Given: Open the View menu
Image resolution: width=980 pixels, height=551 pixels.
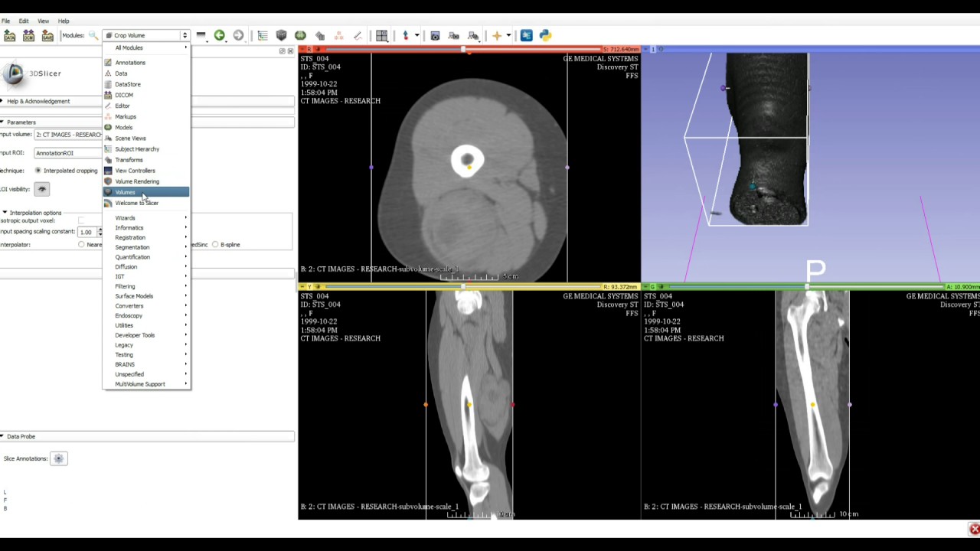Looking at the screenshot, I should coord(44,21).
